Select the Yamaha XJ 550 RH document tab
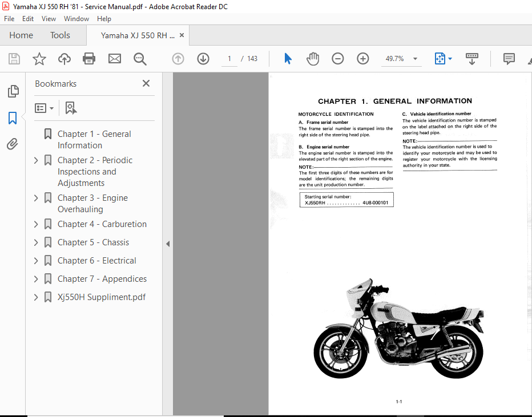Screen dimensions: 532x417 coord(138,35)
